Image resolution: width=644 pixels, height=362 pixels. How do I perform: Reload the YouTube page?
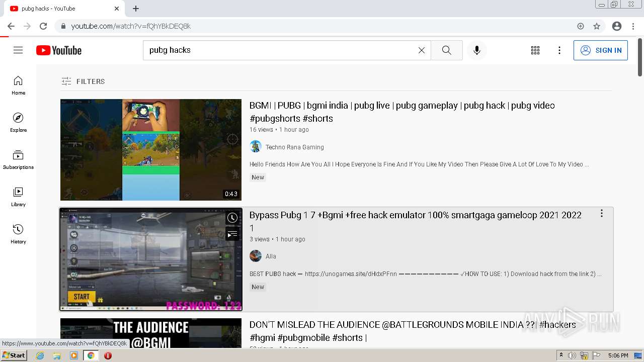43,26
